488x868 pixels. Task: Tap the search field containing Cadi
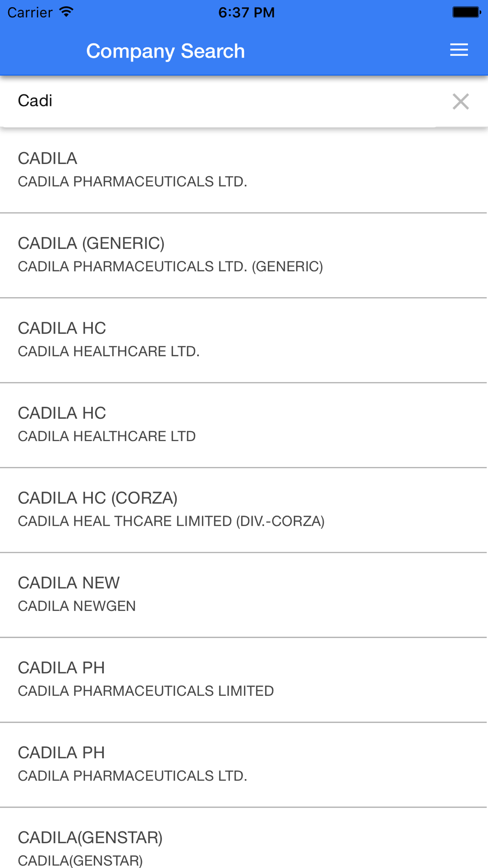pyautogui.click(x=220, y=101)
